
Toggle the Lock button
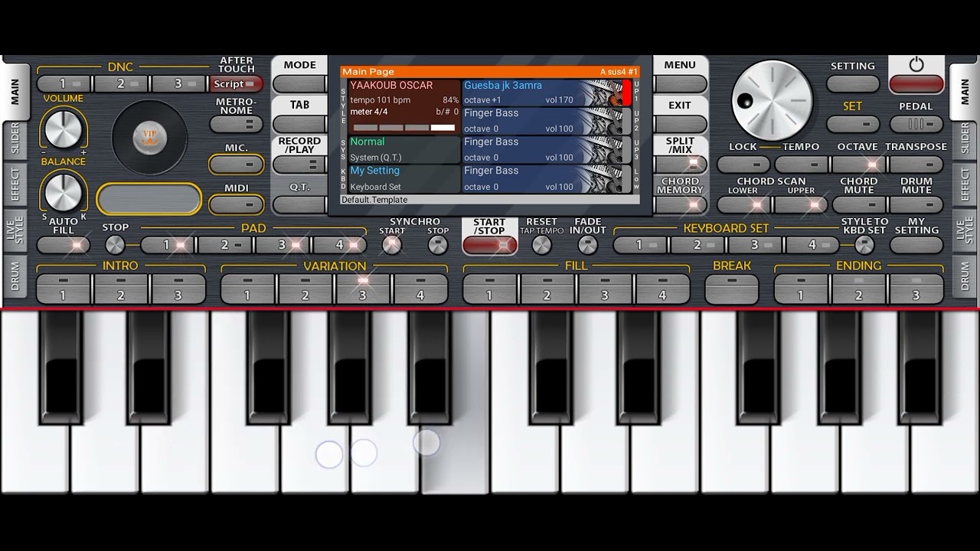(x=743, y=165)
